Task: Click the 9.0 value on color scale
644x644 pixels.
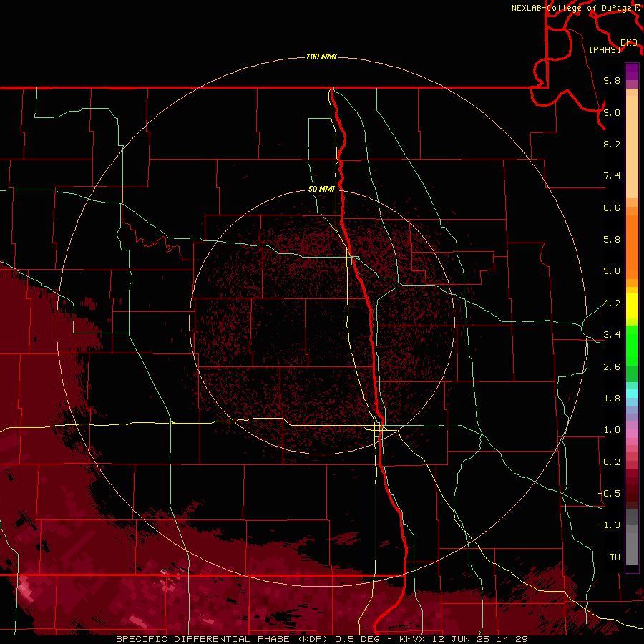Action: (612, 112)
